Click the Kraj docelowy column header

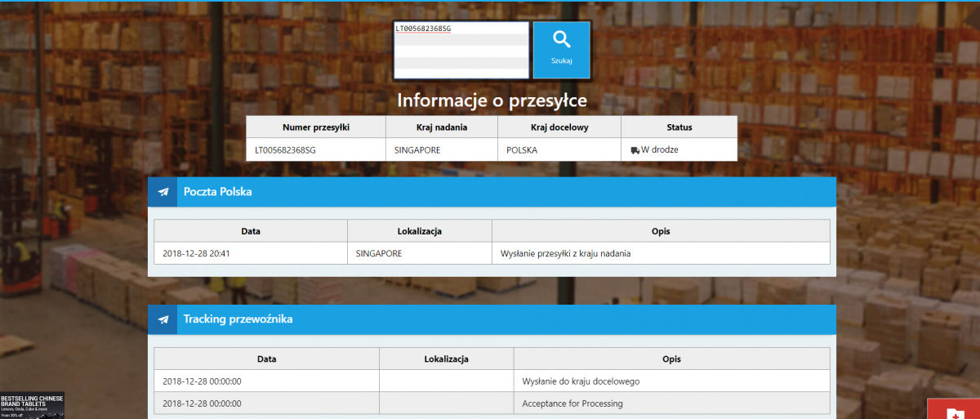[559, 127]
